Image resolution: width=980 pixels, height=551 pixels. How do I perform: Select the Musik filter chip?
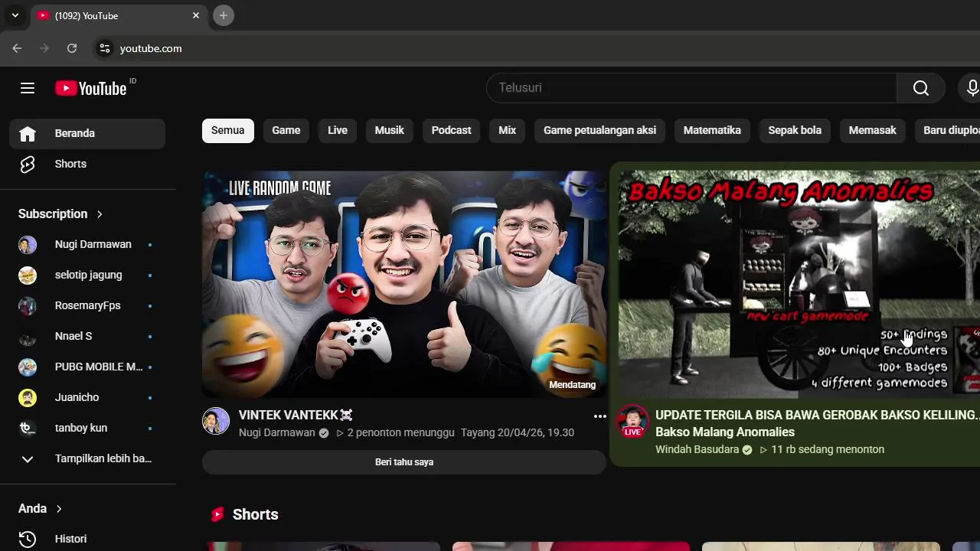(x=389, y=131)
